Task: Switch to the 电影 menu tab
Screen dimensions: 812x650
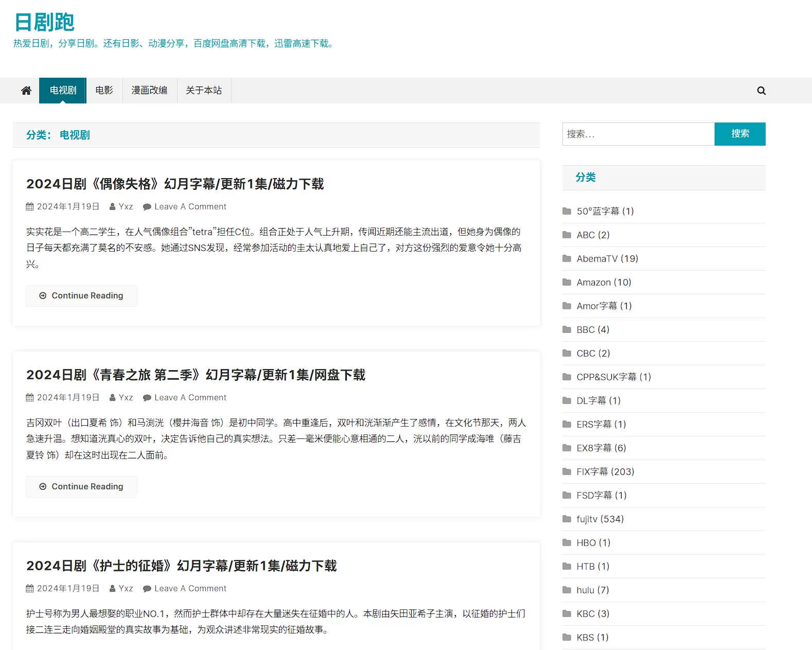Action: 104,91
